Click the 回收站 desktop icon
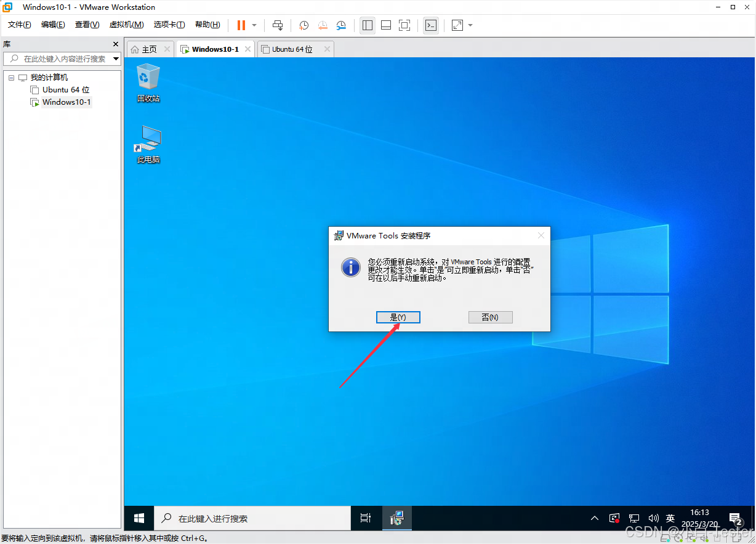This screenshot has width=756, height=544. (x=148, y=83)
